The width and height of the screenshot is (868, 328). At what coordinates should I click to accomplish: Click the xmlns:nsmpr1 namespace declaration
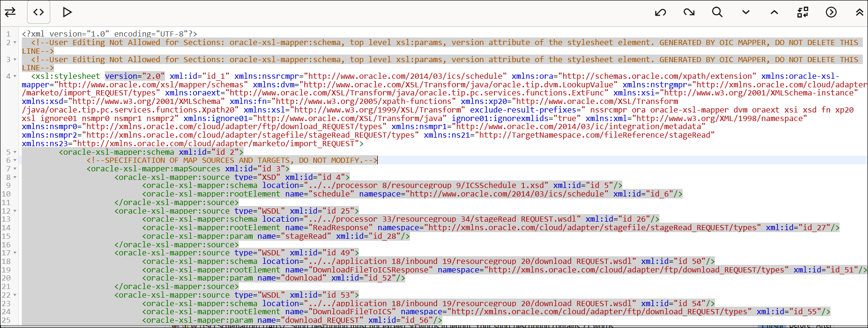coord(548,127)
